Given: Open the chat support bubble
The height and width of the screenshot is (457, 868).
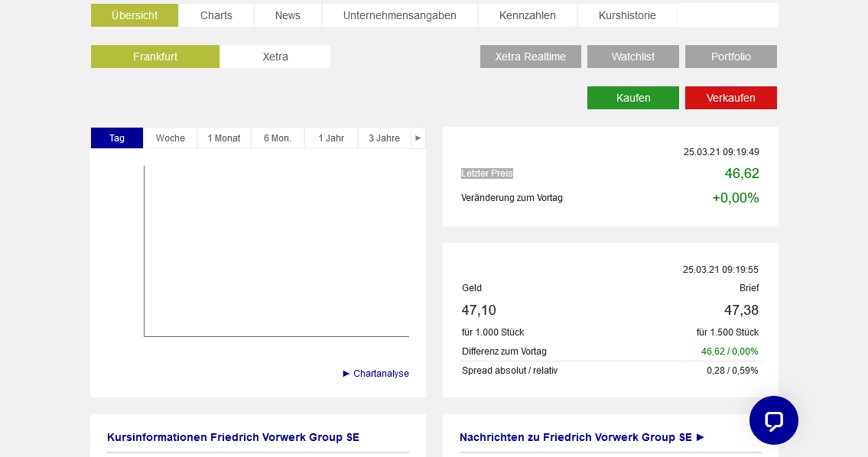Looking at the screenshot, I should tap(773, 420).
